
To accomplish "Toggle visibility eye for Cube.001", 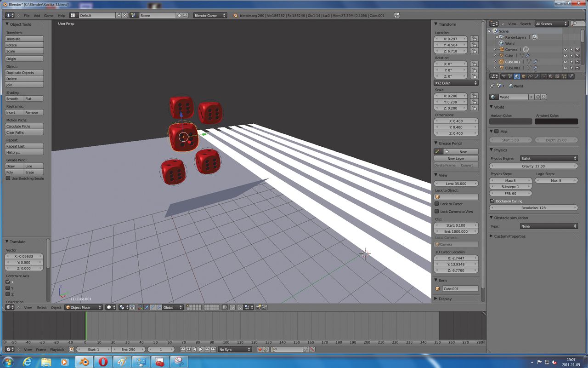I will tap(565, 62).
